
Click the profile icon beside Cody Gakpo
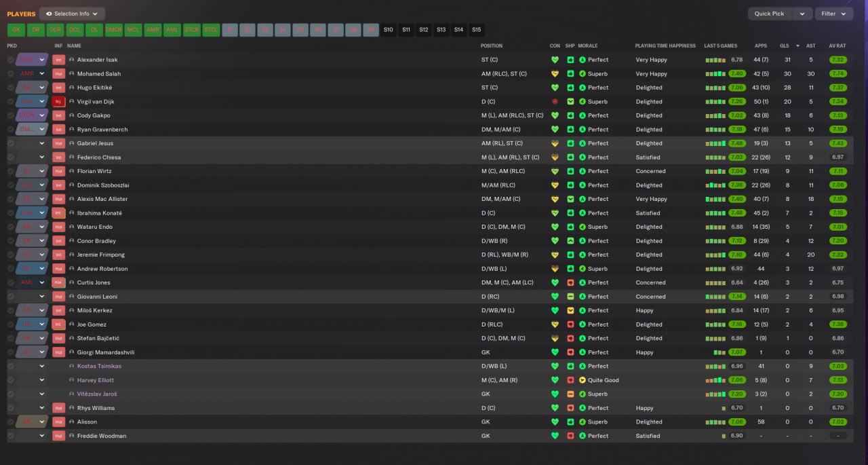click(72, 115)
